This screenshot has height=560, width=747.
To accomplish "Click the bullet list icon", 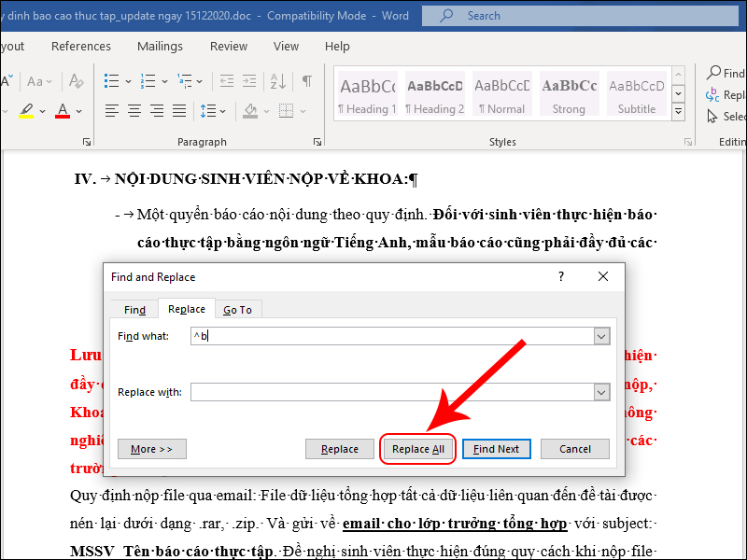I will [x=112, y=81].
